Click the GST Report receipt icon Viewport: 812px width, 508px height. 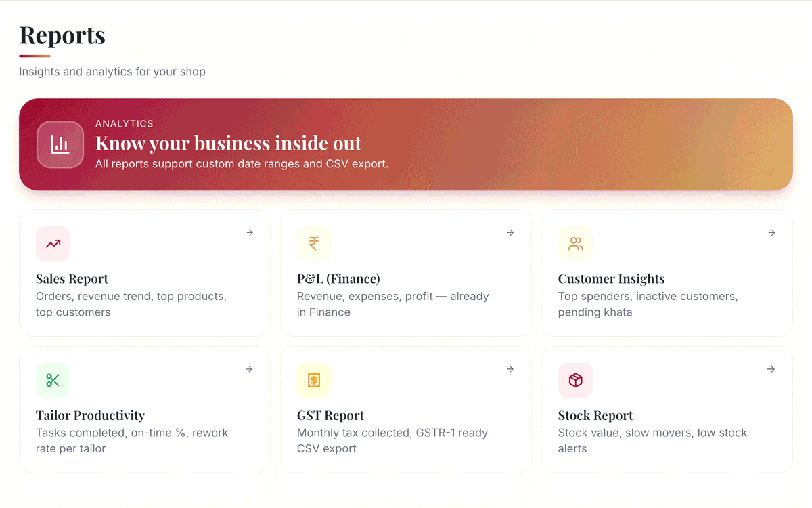314,381
